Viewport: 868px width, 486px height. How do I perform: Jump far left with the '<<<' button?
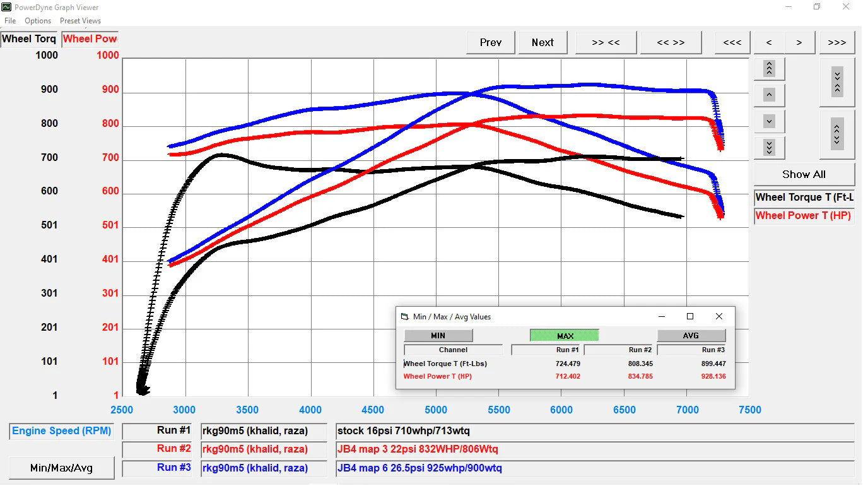732,43
